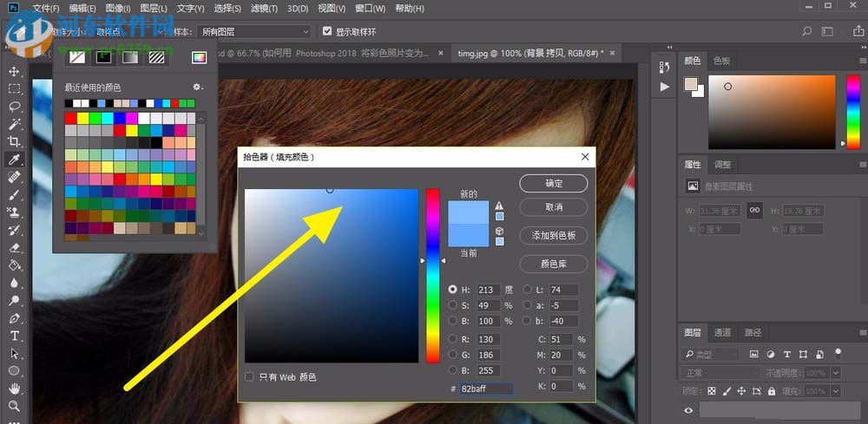
Task: Toggle link between width and height
Action: [753, 211]
